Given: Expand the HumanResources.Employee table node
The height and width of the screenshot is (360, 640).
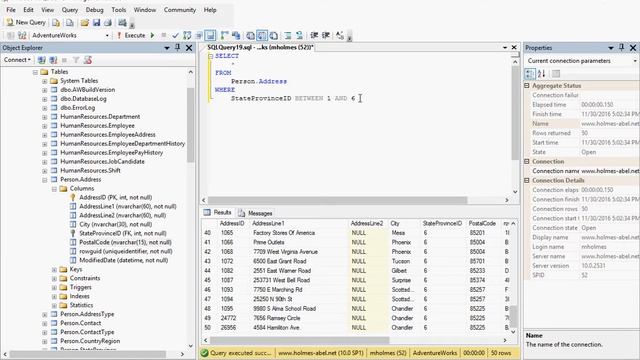Looking at the screenshot, I should pyautogui.click(x=44, y=126).
